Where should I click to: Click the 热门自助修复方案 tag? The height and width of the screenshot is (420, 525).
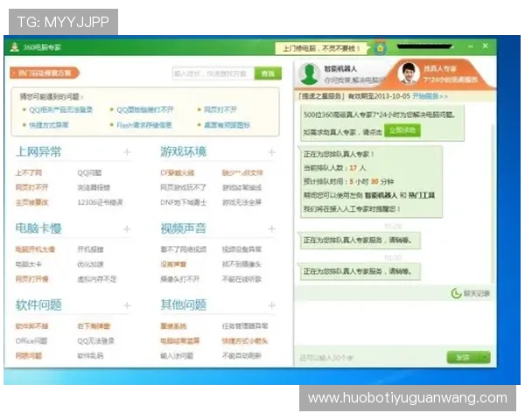coord(45,73)
